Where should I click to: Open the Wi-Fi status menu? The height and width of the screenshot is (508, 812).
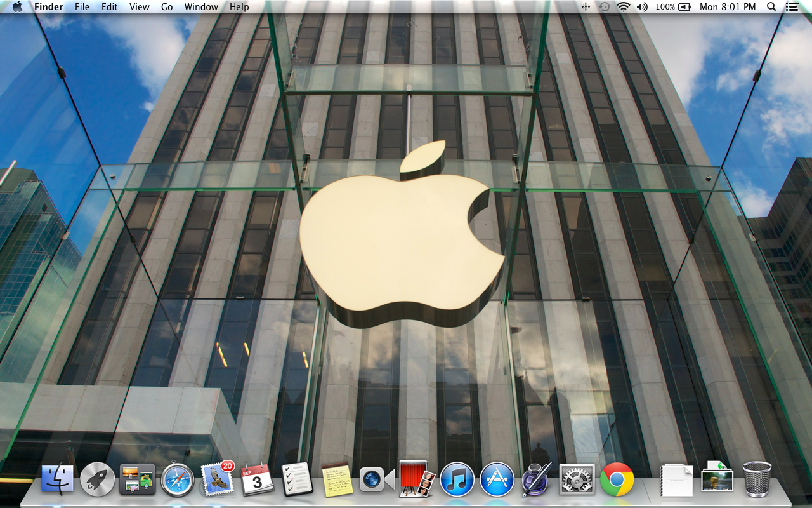coord(623,7)
